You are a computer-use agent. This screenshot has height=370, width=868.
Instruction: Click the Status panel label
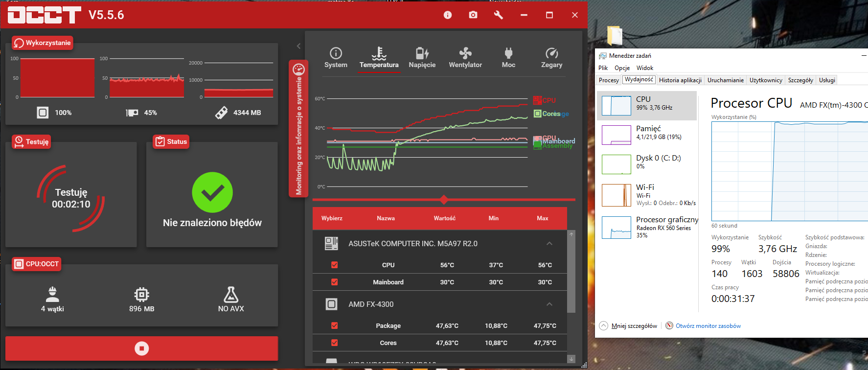coord(171,141)
